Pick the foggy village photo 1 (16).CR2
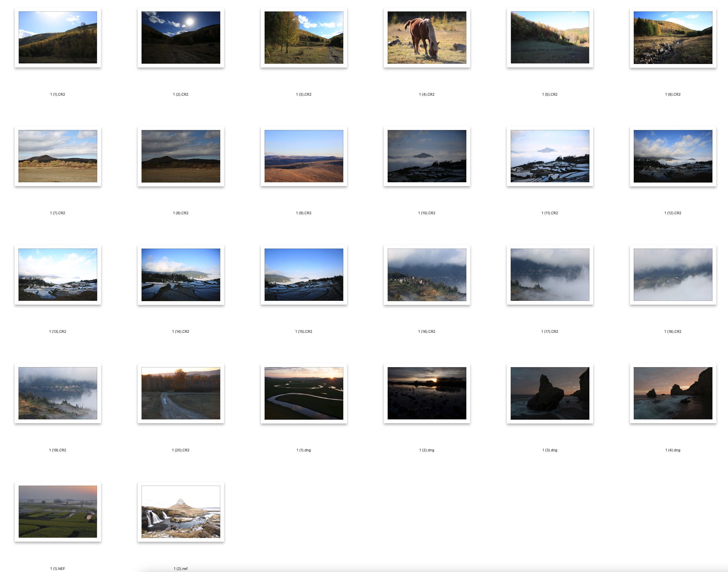The image size is (728, 572). [426, 275]
